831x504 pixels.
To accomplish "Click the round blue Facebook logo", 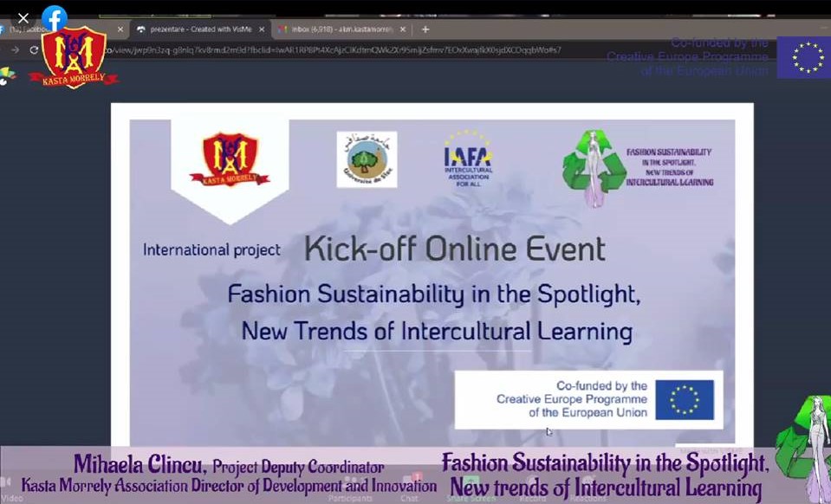I will pyautogui.click(x=55, y=18).
